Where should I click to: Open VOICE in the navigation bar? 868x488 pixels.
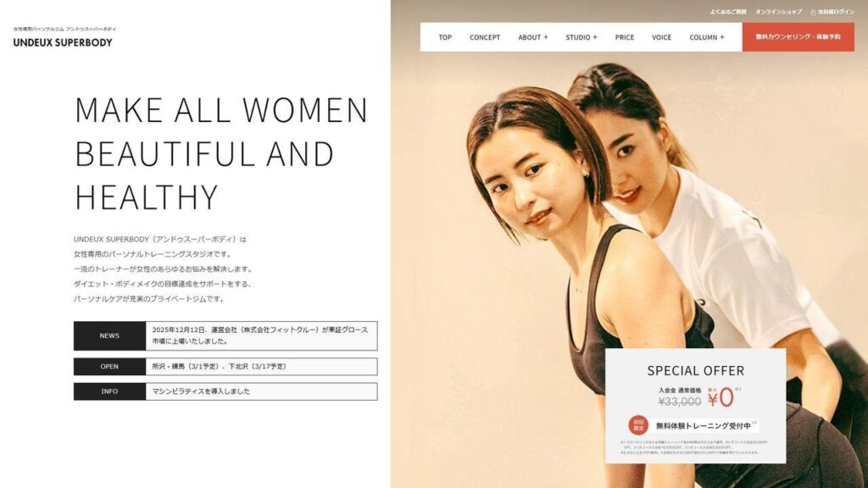pyautogui.click(x=661, y=37)
